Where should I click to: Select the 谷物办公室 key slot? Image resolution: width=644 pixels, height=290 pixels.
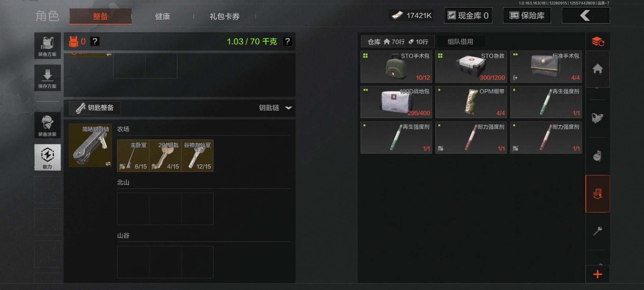(x=197, y=156)
